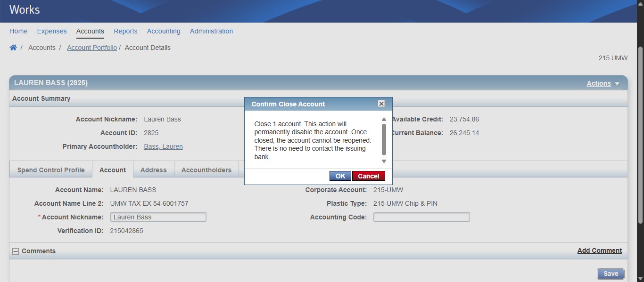Click the Home breadcrumb icon
The height and width of the screenshot is (282, 644).
point(13,48)
